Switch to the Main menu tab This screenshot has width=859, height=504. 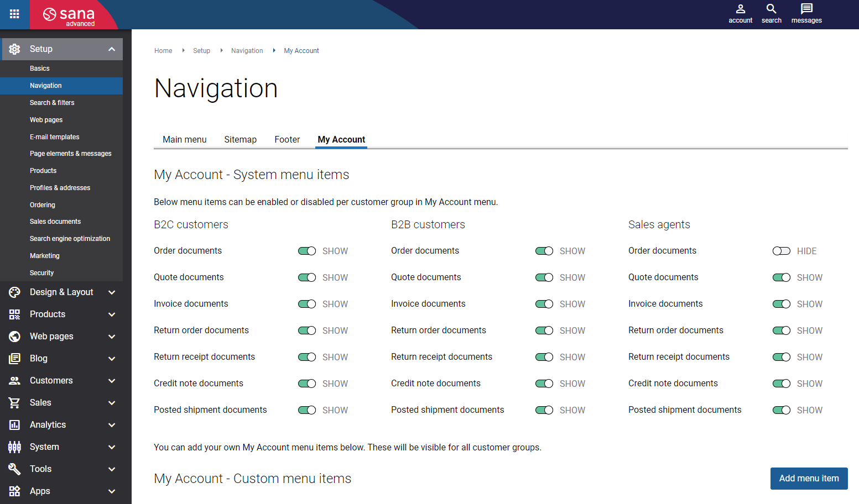point(185,140)
